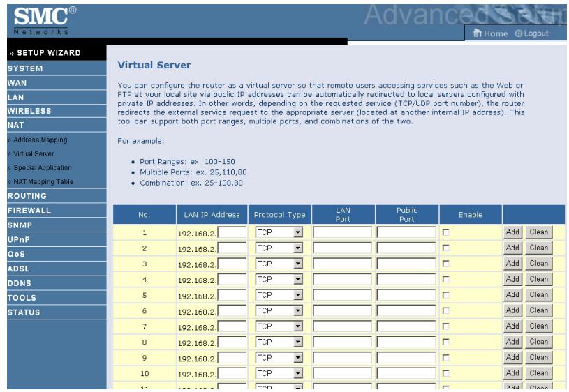This screenshot has height=392, width=569.
Task: Open the Setup Wizard
Action: pos(45,53)
